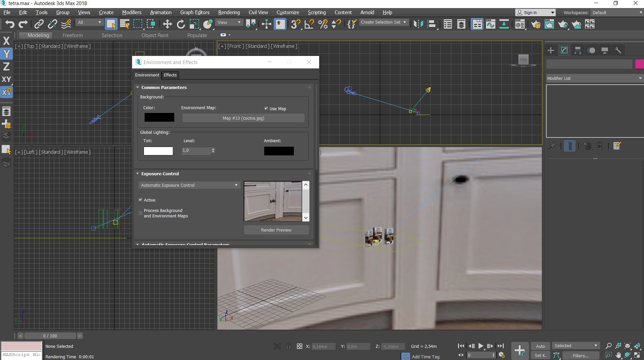The height and width of the screenshot is (360, 644).
Task: Open the Automatic Exposure Control dropdown
Action: point(189,185)
